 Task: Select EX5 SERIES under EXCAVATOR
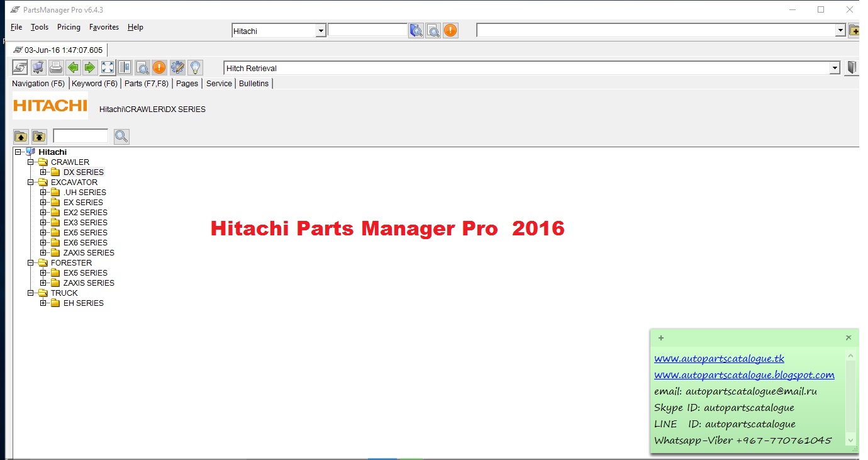[x=86, y=232]
